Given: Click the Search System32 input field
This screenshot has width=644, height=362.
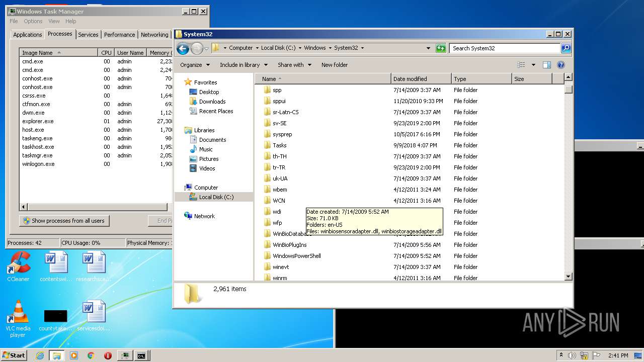Looking at the screenshot, I should coord(505,48).
